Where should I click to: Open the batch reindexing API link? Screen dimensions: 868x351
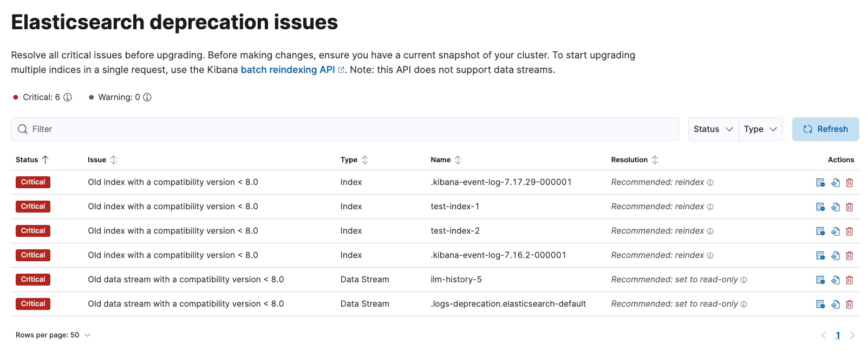tap(288, 70)
